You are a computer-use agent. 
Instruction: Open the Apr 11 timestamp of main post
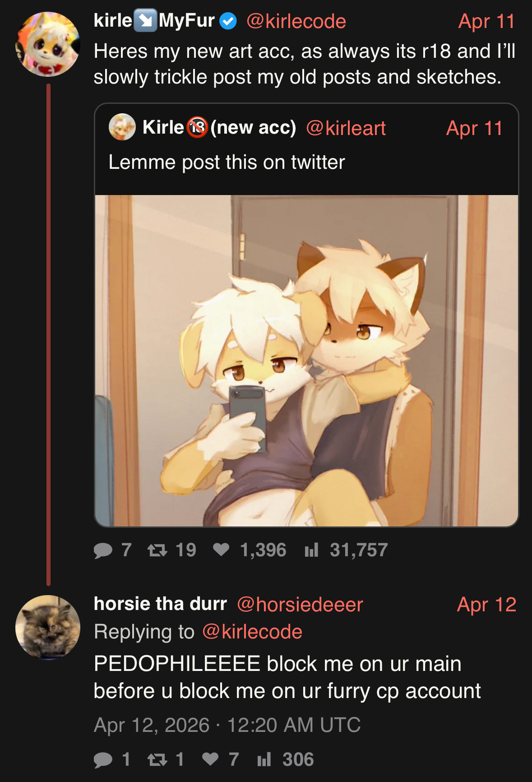point(486,21)
